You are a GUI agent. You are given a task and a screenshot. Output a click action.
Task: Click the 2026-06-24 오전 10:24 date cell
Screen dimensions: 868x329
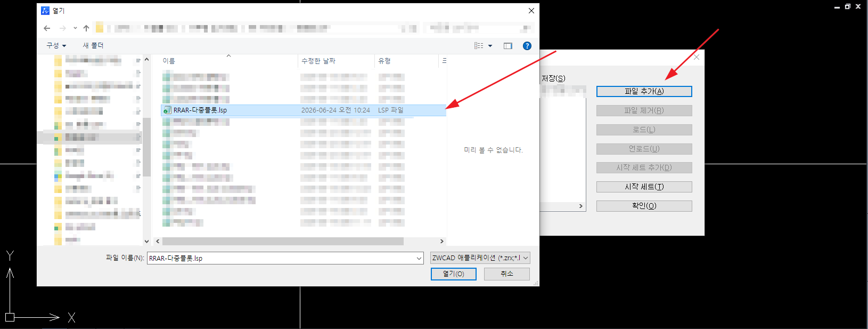335,110
